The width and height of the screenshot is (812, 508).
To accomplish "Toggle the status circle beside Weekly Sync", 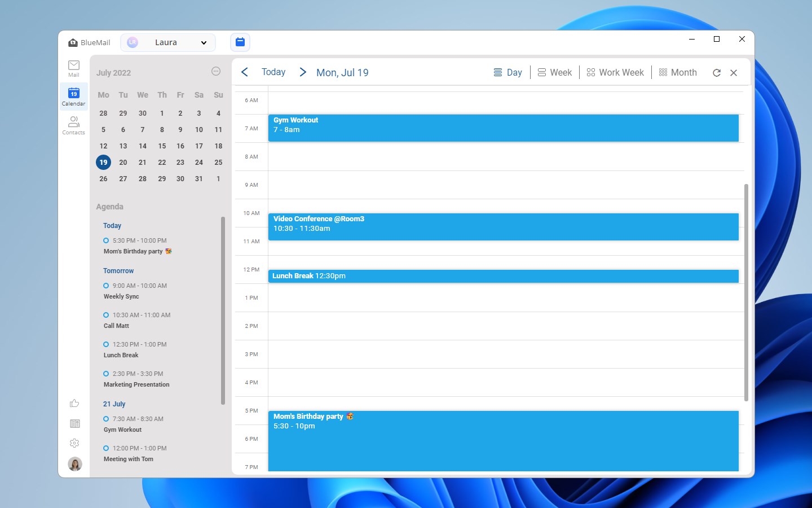I will point(106,286).
